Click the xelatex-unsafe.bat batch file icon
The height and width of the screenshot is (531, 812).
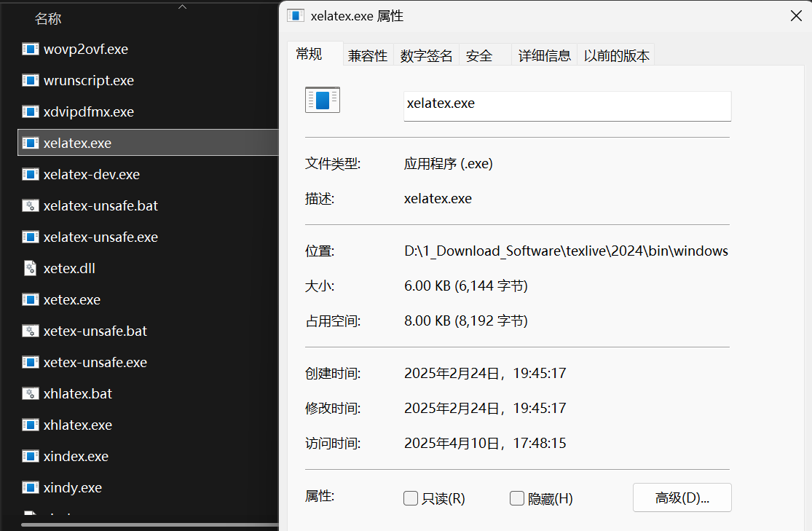[x=30, y=206]
